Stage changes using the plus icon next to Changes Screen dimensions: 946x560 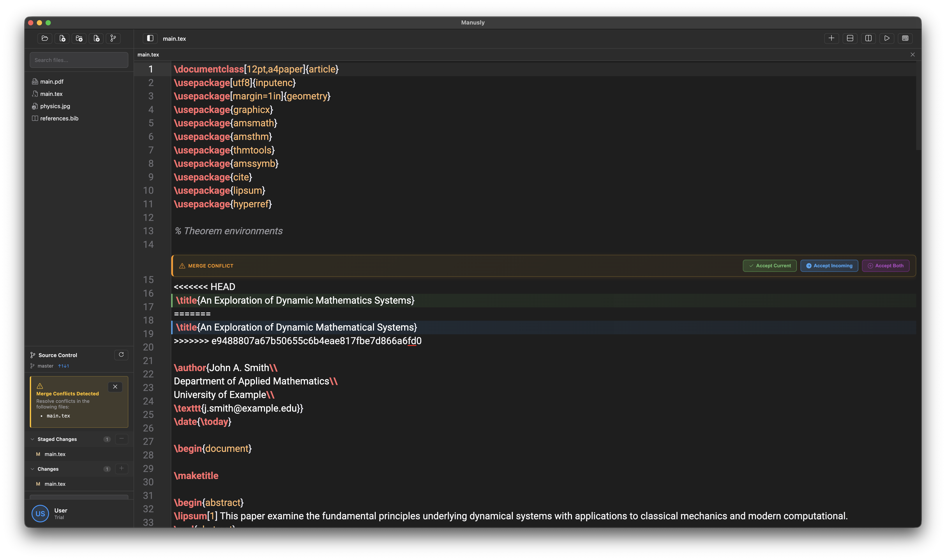coord(122,469)
